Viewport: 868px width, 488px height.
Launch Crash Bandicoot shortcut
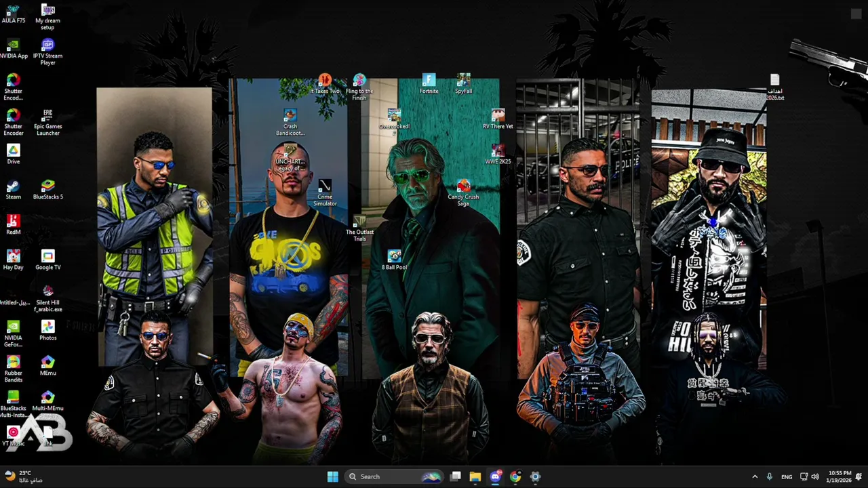(290, 122)
